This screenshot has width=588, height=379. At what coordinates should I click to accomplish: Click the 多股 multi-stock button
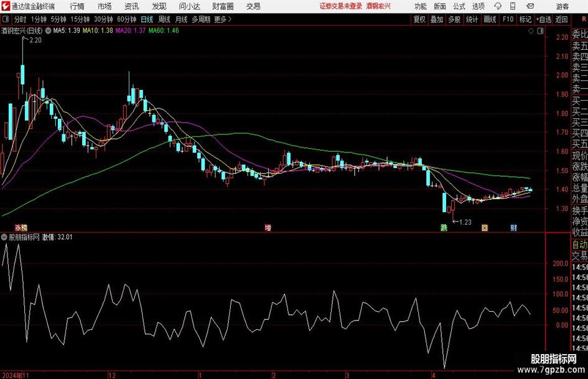(x=454, y=19)
